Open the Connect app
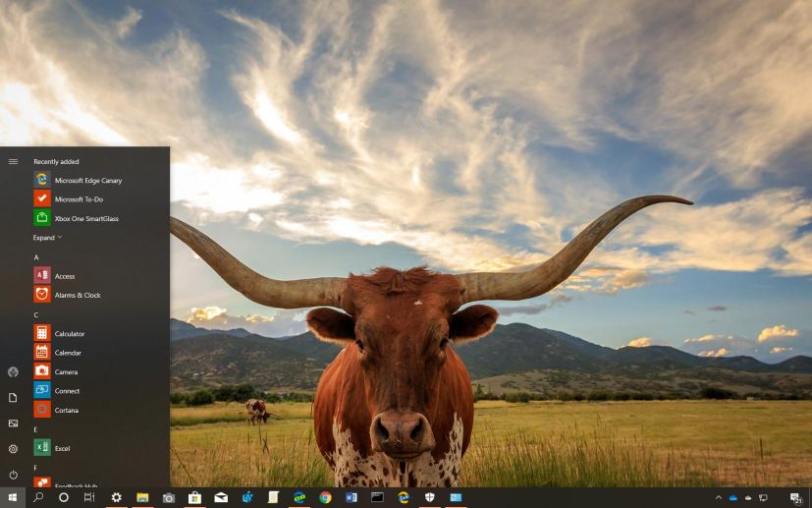812x508 pixels. click(x=67, y=391)
